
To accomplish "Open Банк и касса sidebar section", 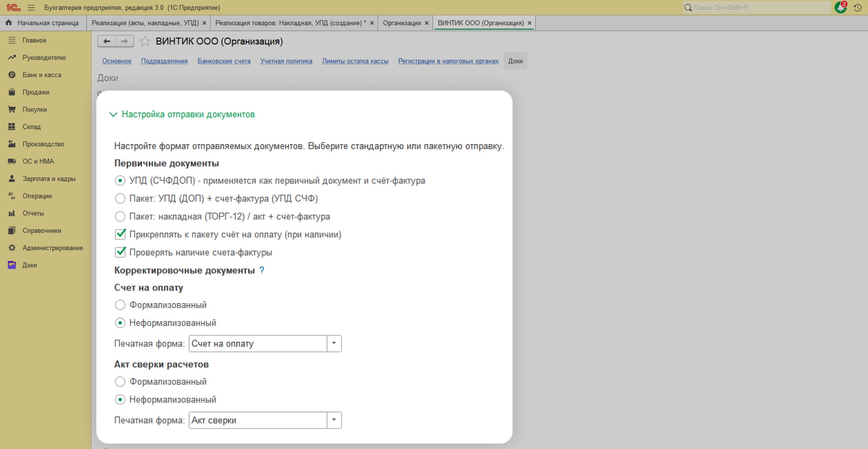I will point(42,75).
